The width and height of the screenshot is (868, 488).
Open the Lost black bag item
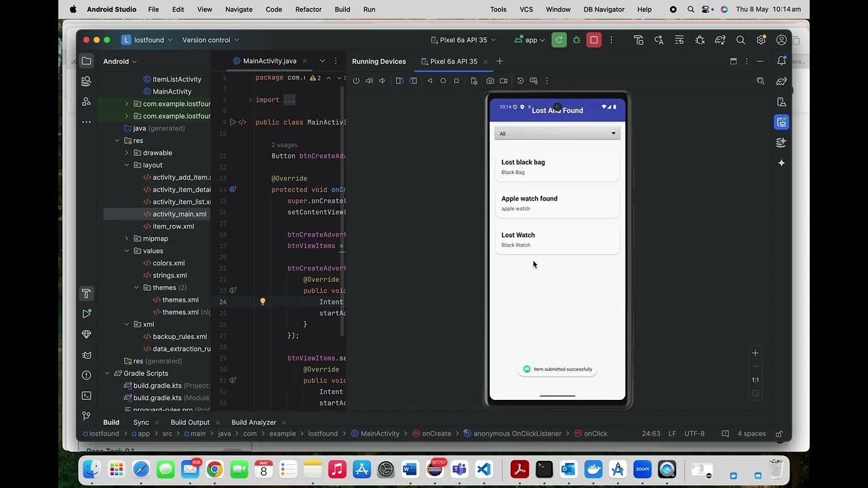pyautogui.click(x=557, y=167)
